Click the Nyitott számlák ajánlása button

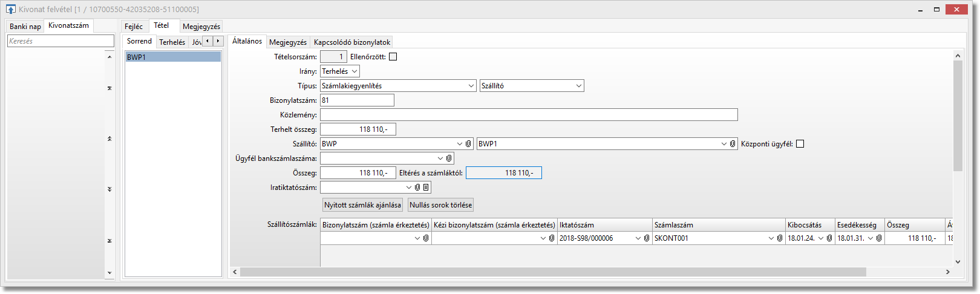[362, 205]
